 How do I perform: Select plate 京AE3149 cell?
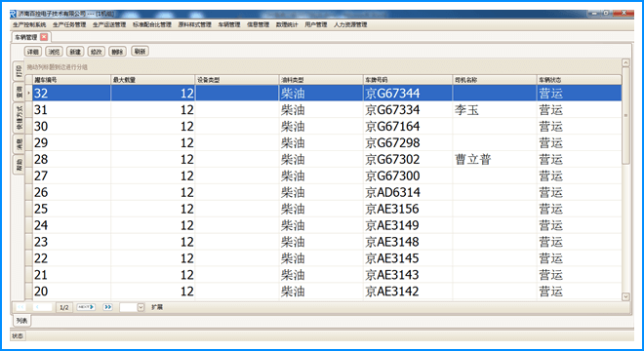408,225
